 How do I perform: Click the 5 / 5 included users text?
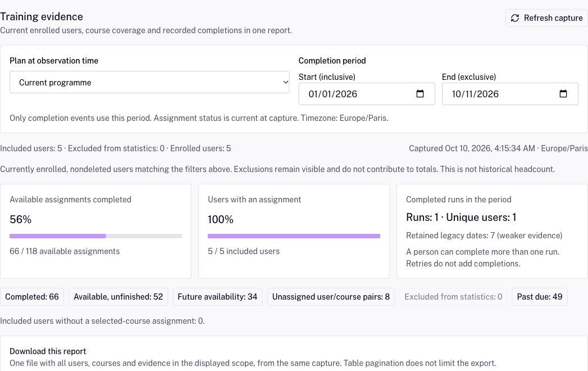244,251
